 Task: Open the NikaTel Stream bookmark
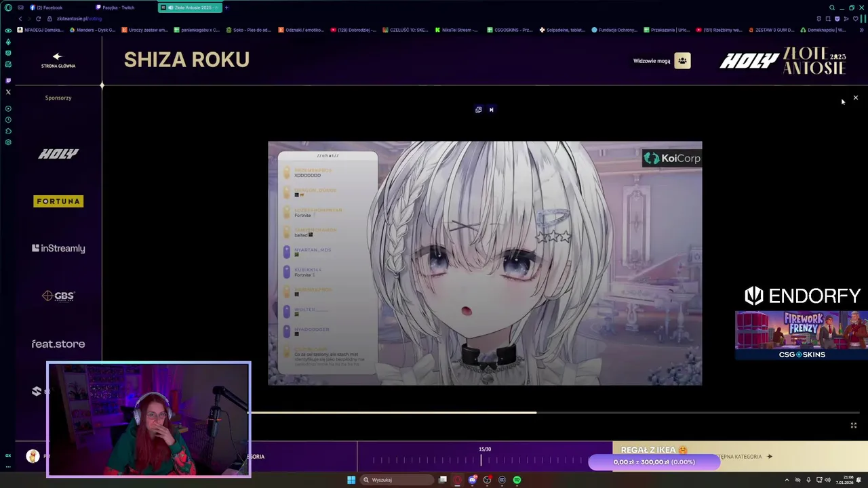(x=456, y=30)
